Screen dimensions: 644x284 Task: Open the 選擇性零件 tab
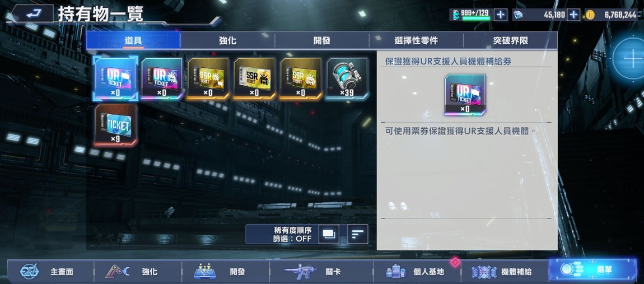coord(416,41)
